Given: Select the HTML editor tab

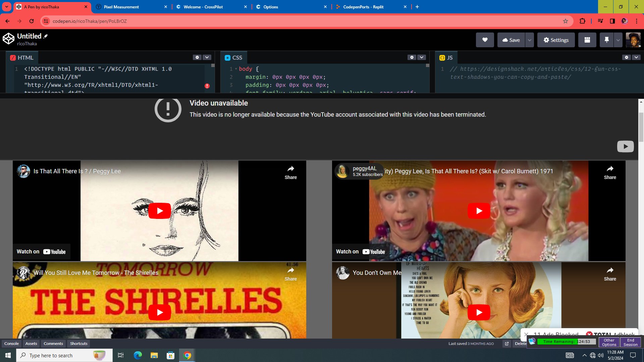Looking at the screenshot, I should point(22,58).
